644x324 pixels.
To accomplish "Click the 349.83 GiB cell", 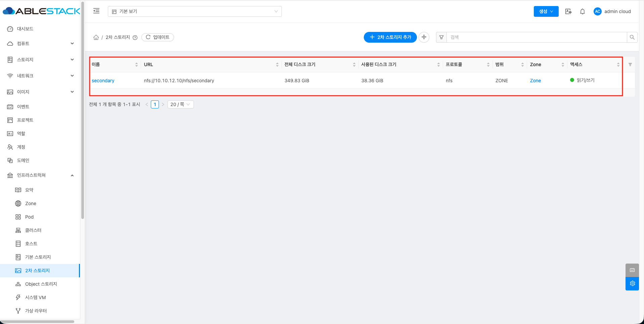I will pyautogui.click(x=297, y=81).
